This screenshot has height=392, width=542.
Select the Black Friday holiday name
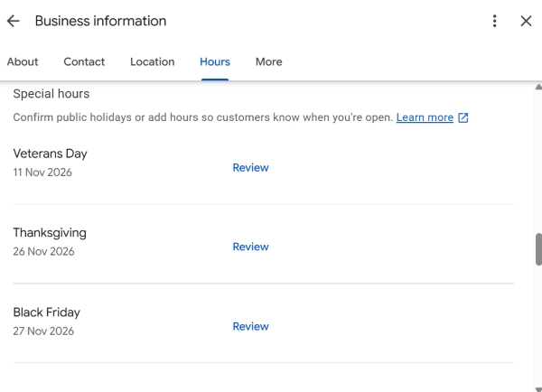(x=47, y=313)
